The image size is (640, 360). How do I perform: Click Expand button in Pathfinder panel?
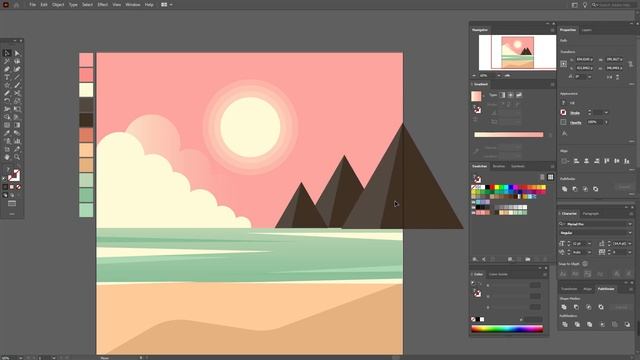[622, 307]
